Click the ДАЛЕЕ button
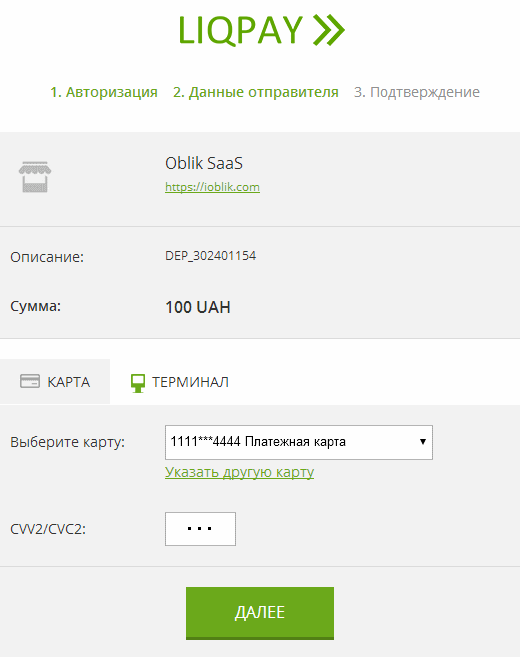520x657 pixels. (x=260, y=613)
